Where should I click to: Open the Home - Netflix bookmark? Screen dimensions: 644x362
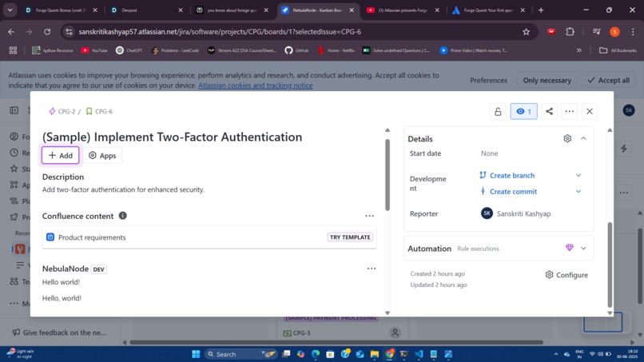pyautogui.click(x=336, y=50)
